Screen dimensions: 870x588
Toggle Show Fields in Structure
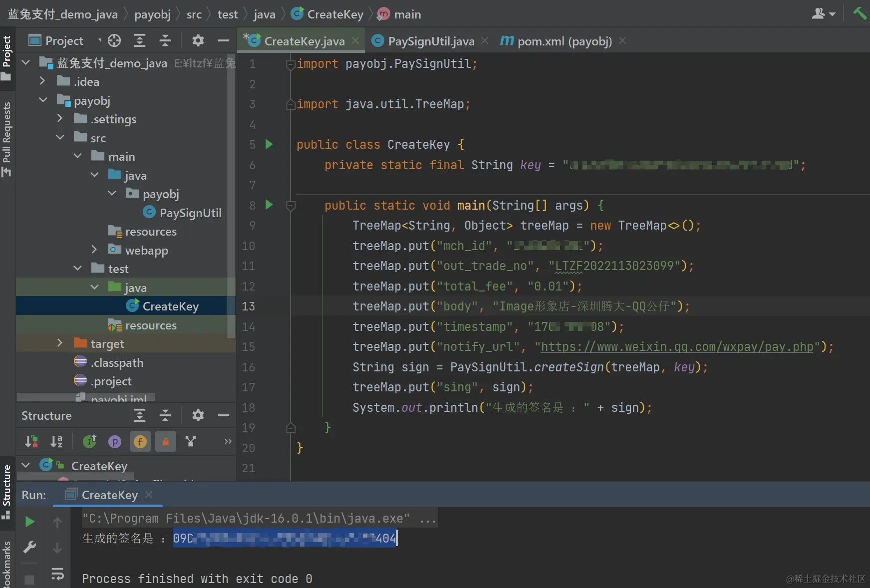[140, 441]
